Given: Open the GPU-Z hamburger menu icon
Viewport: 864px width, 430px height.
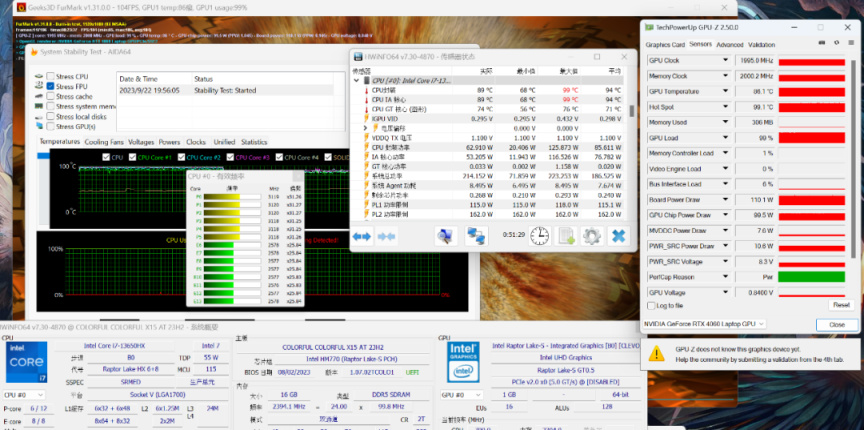Looking at the screenshot, I should [850, 42].
